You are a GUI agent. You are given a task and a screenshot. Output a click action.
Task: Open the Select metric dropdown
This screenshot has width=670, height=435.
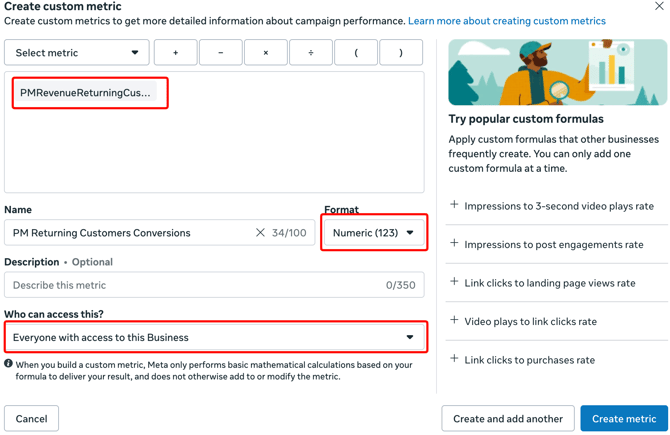click(77, 53)
